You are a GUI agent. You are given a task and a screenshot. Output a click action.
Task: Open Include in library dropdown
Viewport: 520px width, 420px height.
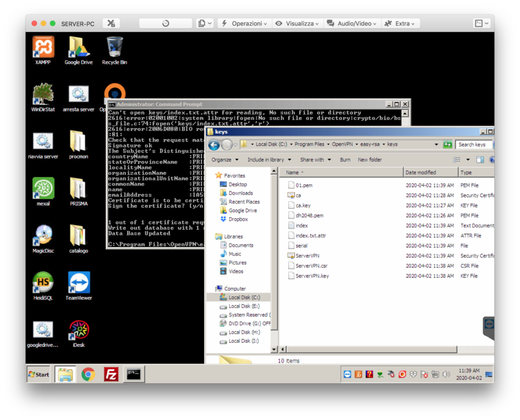pos(269,159)
